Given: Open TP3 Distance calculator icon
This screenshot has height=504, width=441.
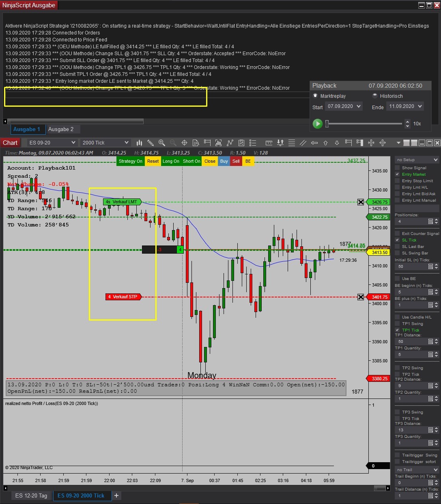Looking at the screenshot, I should [x=431, y=430].
